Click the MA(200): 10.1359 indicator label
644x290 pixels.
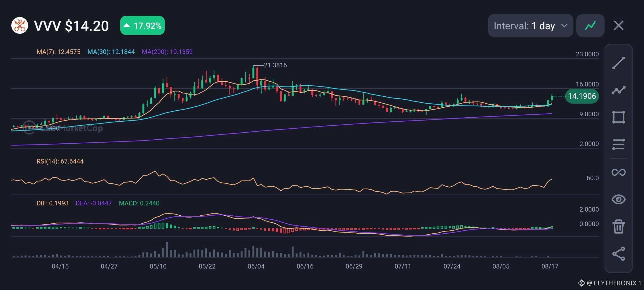point(167,52)
